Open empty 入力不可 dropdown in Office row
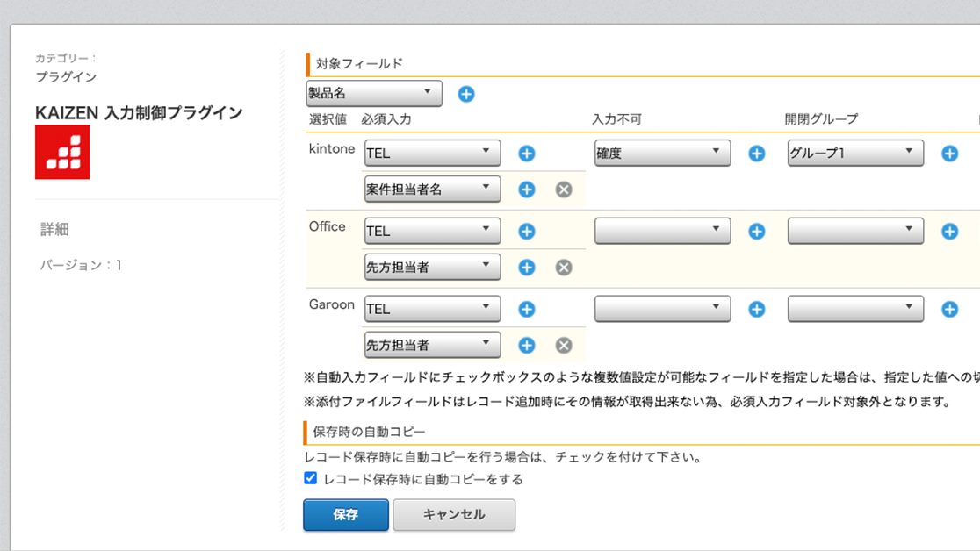The image size is (980, 551). 662,231
